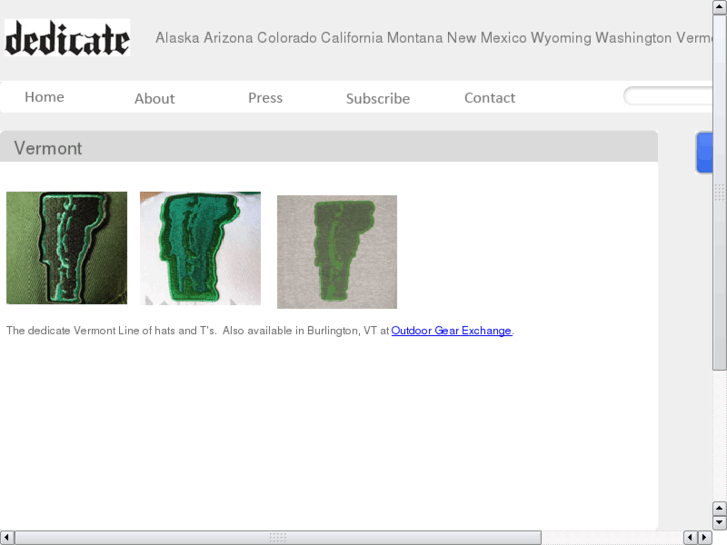The height and width of the screenshot is (545, 727).
Task: Click the horizontal scrollbar thumb
Action: click(278, 538)
